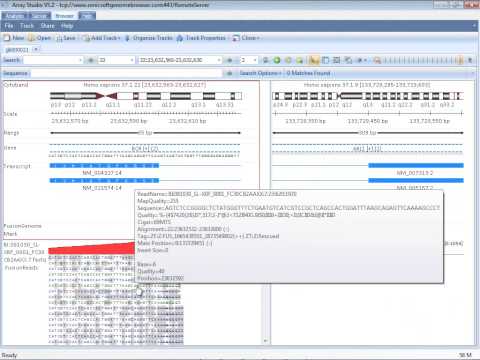Open the Help menu
This screenshot has width=480, height=360.
[x=67, y=26]
